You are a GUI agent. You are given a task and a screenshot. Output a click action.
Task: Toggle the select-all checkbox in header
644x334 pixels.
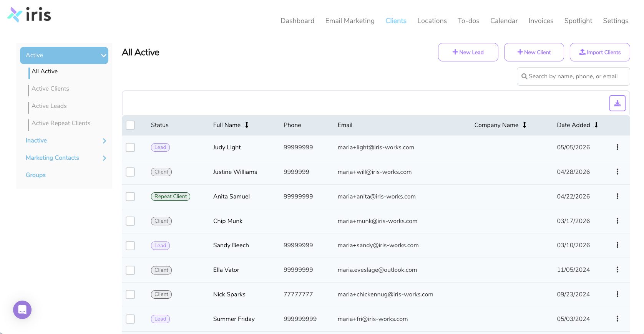130,125
